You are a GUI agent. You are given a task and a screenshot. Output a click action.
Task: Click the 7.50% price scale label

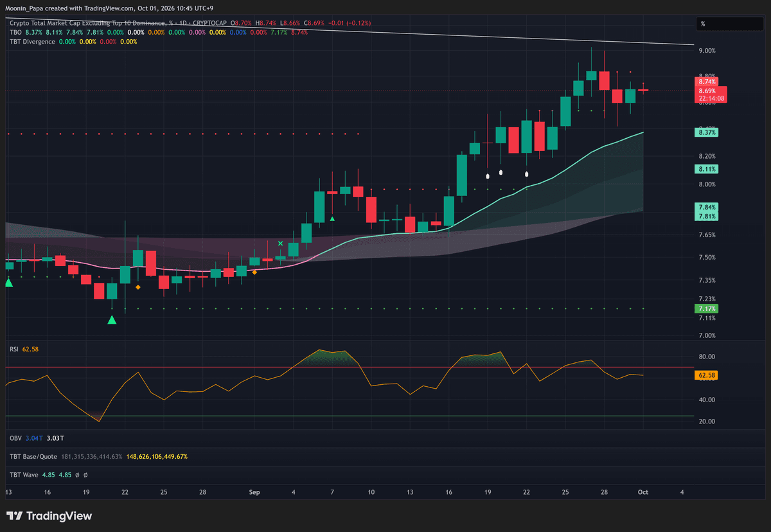pyautogui.click(x=707, y=258)
